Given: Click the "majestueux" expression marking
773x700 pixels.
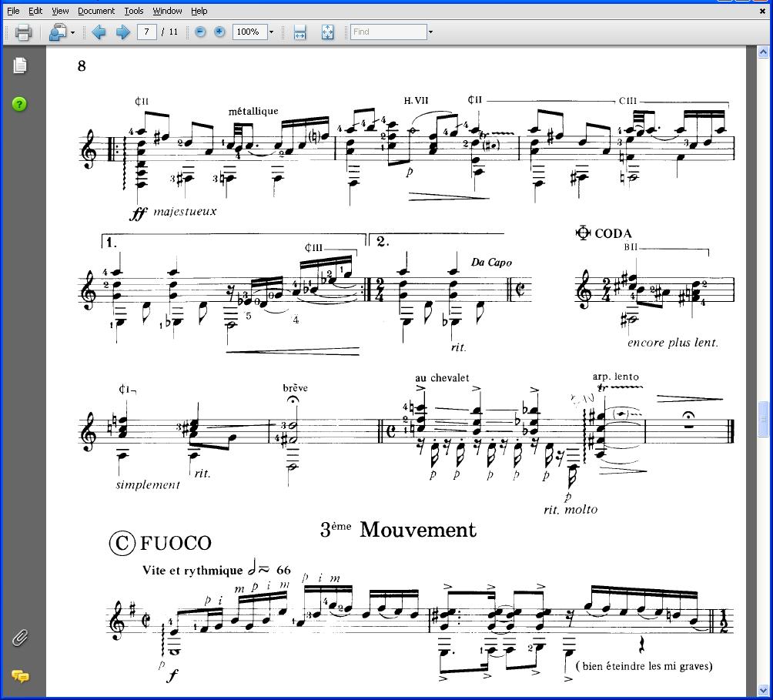Looking at the screenshot, I should click(x=185, y=212).
